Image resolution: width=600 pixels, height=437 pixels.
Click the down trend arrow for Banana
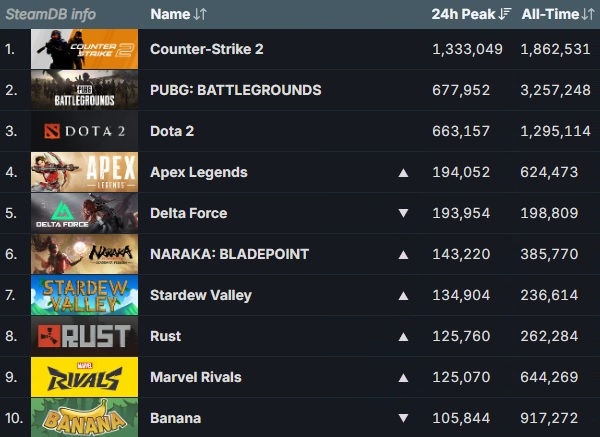tap(403, 418)
